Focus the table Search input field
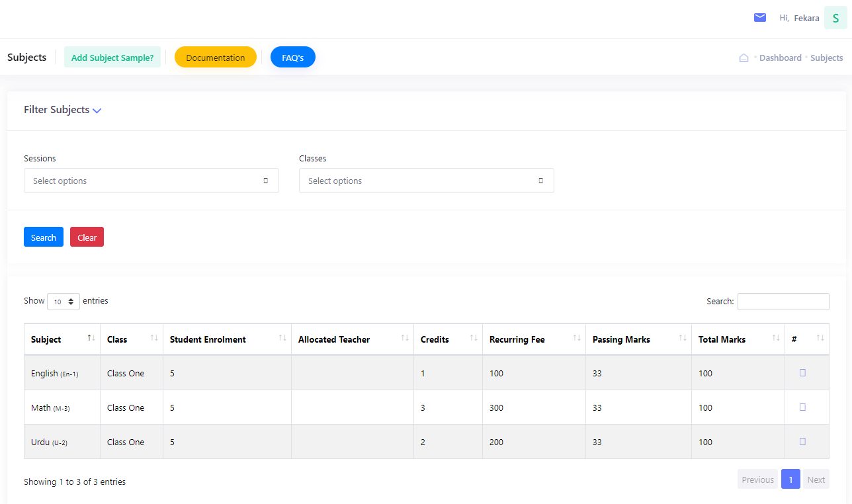Screen dimensions: 852x504 coord(783,302)
